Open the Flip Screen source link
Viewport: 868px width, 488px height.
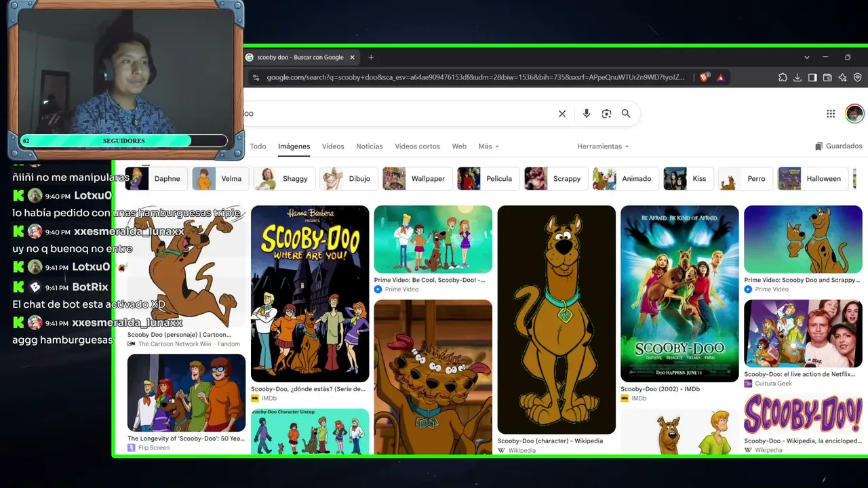point(149,448)
